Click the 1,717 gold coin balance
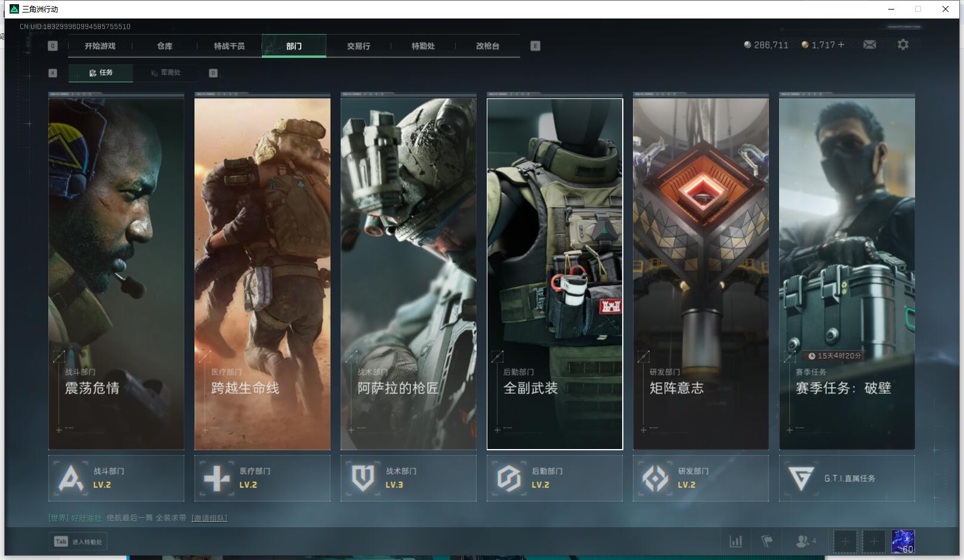 pyautogui.click(x=818, y=45)
